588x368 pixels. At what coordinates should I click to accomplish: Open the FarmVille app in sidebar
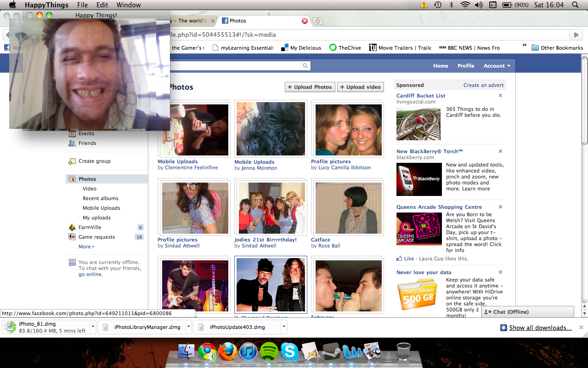point(90,227)
